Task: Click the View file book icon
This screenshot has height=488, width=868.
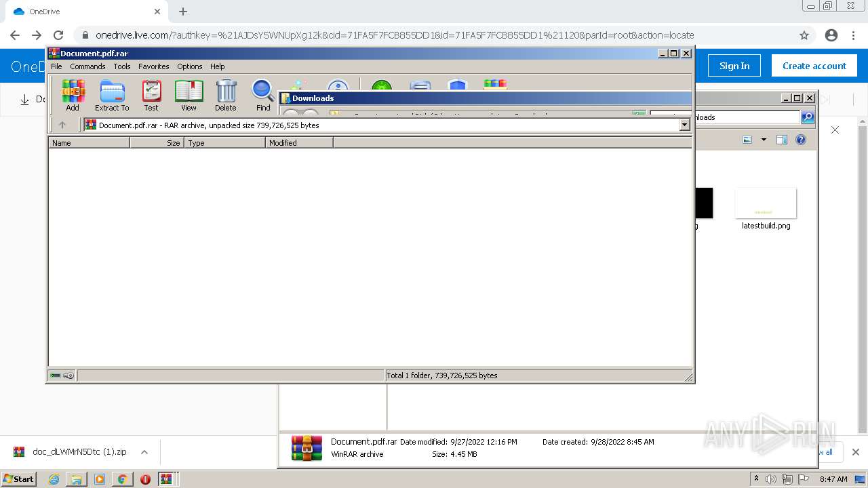Action: pos(189,96)
